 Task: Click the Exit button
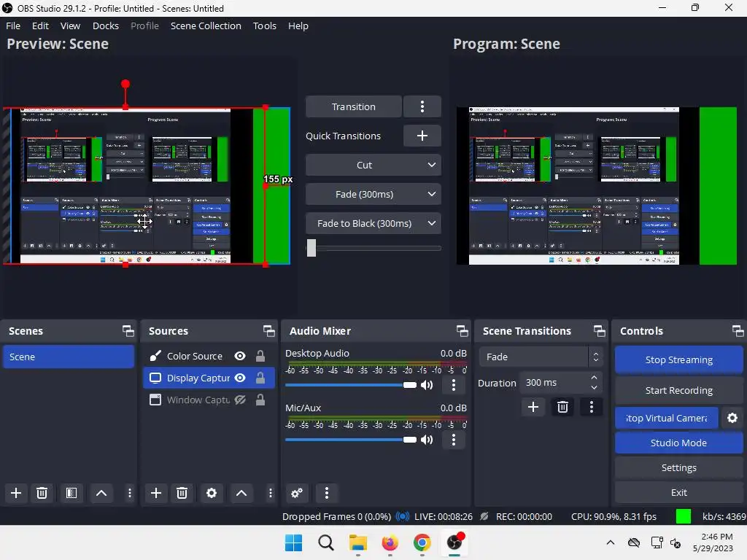(x=678, y=492)
